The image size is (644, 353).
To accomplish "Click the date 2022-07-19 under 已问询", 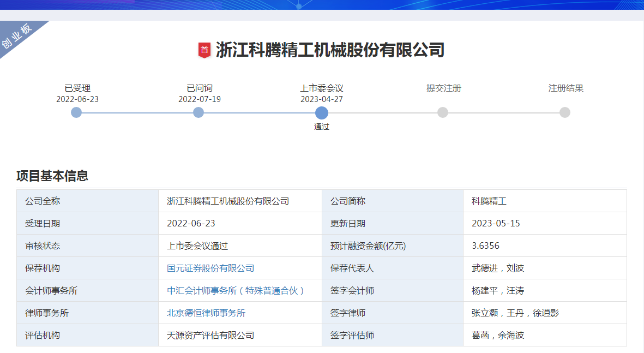I will (200, 99).
